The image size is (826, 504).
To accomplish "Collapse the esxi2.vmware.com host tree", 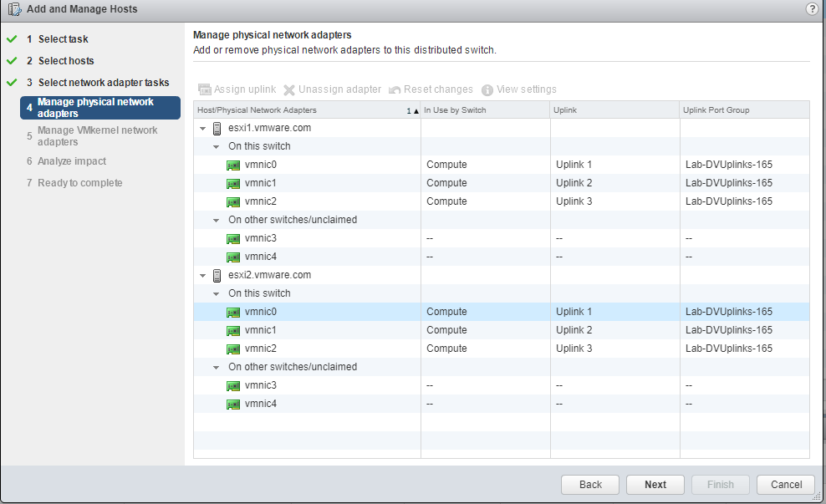I will 202,276.
